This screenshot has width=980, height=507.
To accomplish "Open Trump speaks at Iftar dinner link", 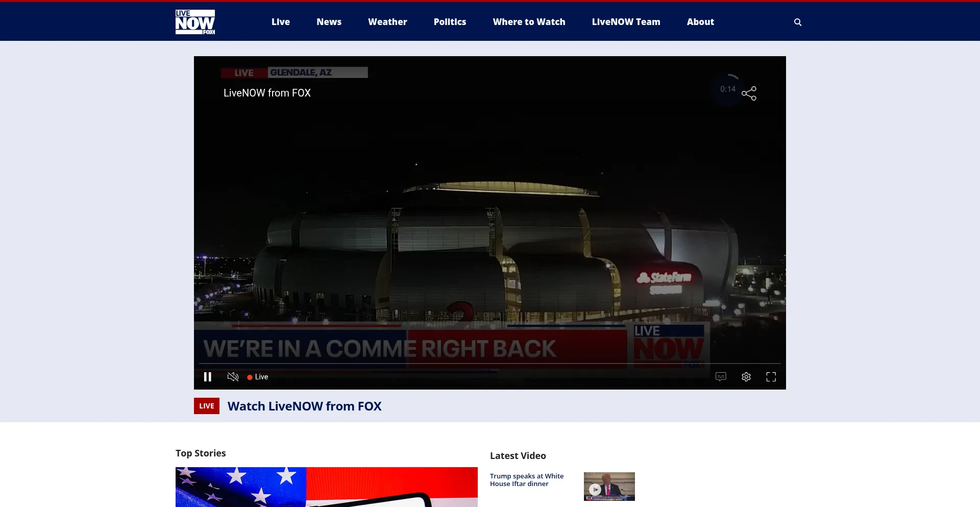I will pos(527,480).
